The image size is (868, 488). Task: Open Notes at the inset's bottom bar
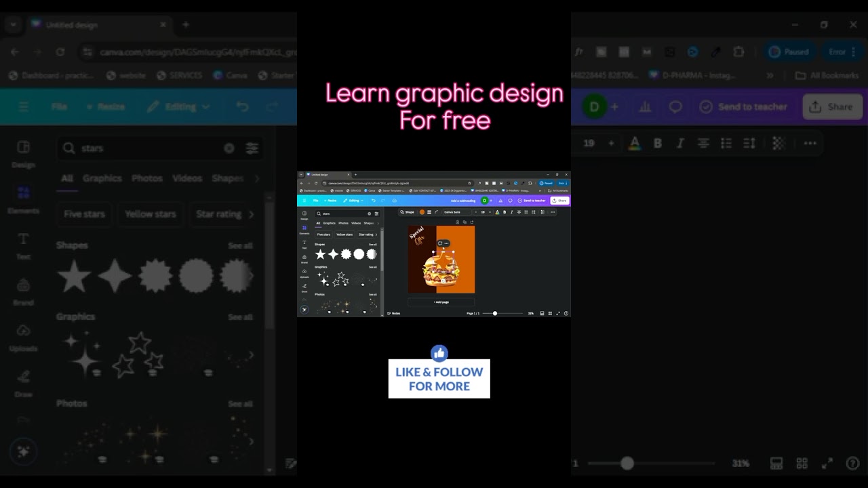click(393, 313)
